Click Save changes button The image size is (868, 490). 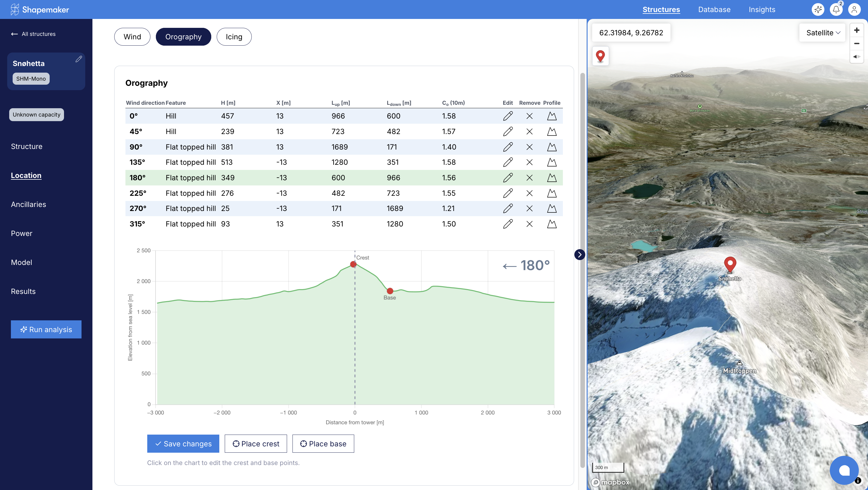coord(183,443)
